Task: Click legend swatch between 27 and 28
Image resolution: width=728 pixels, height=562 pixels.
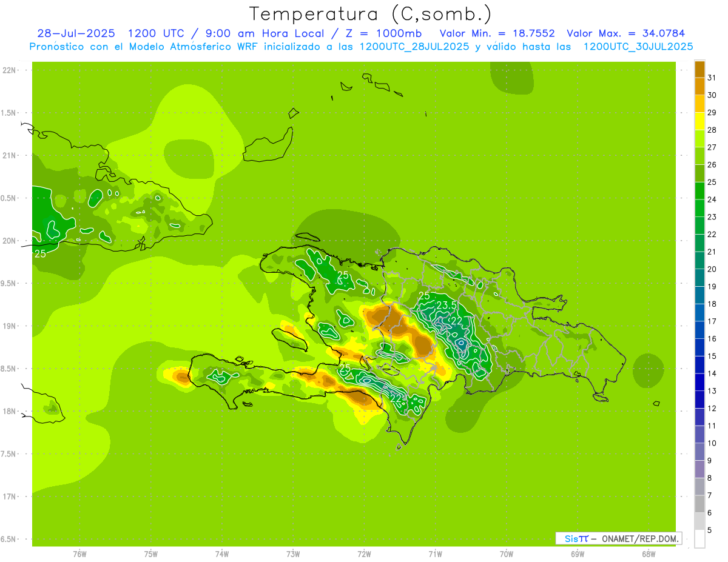Action: (x=699, y=138)
